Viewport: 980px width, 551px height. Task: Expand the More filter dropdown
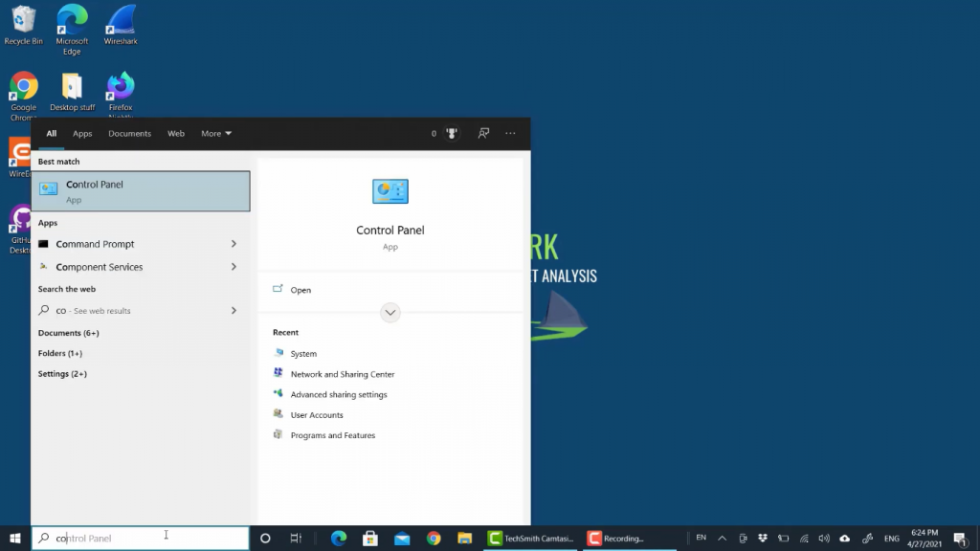[216, 134]
